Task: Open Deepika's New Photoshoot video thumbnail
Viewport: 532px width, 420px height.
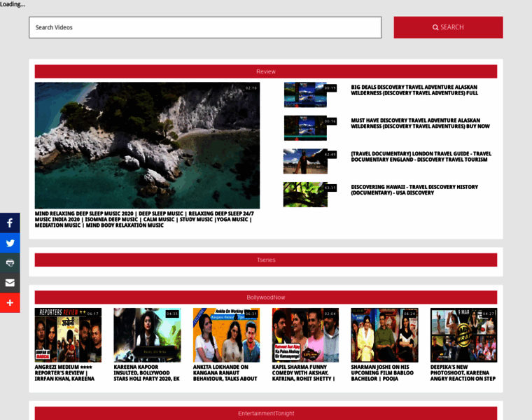Action: click(464, 335)
